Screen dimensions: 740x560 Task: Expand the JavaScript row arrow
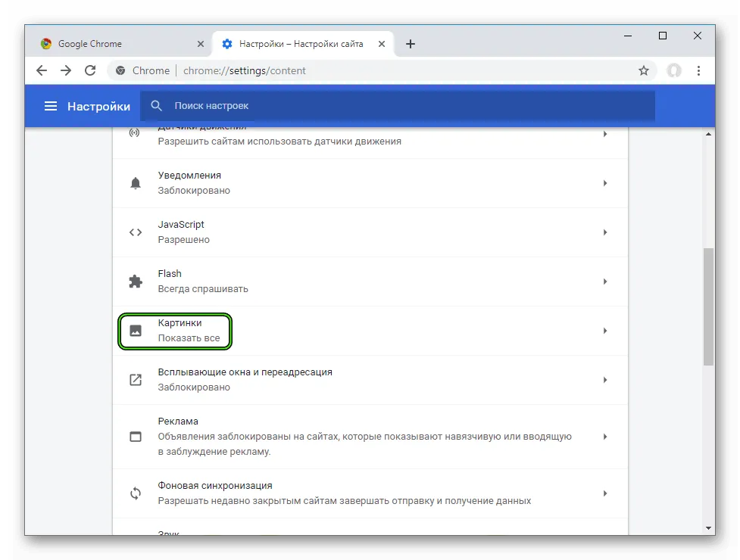[x=605, y=232]
